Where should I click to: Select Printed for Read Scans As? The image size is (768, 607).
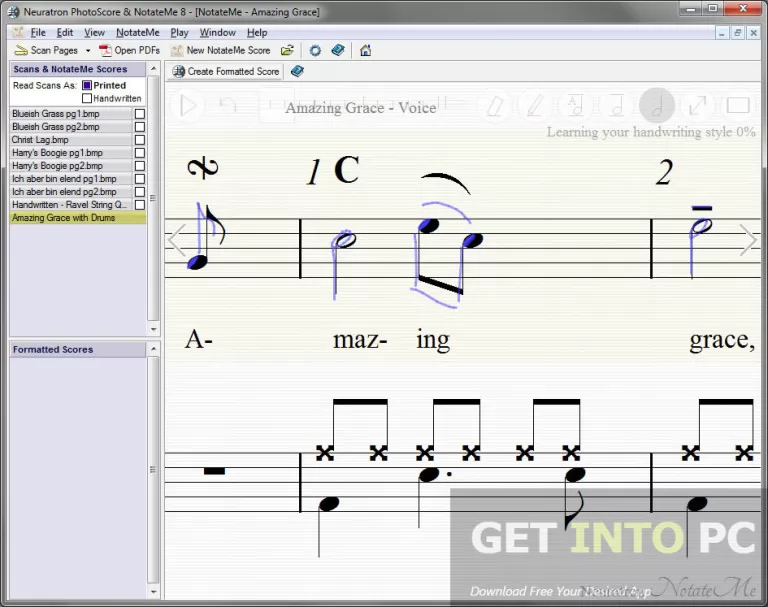tap(87, 85)
